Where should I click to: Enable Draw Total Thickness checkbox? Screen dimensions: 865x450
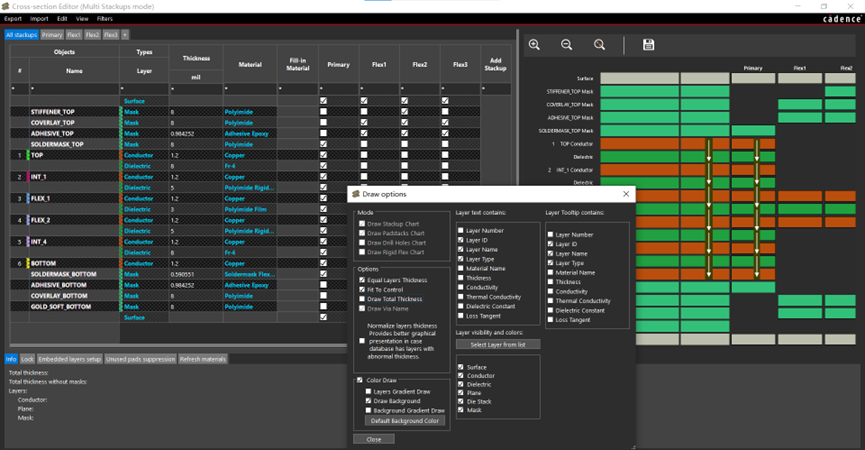(x=363, y=299)
